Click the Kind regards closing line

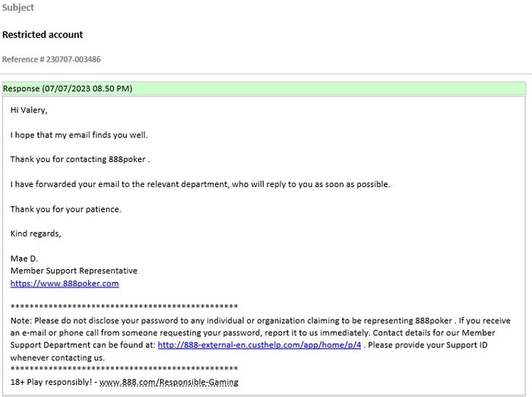[36, 233]
